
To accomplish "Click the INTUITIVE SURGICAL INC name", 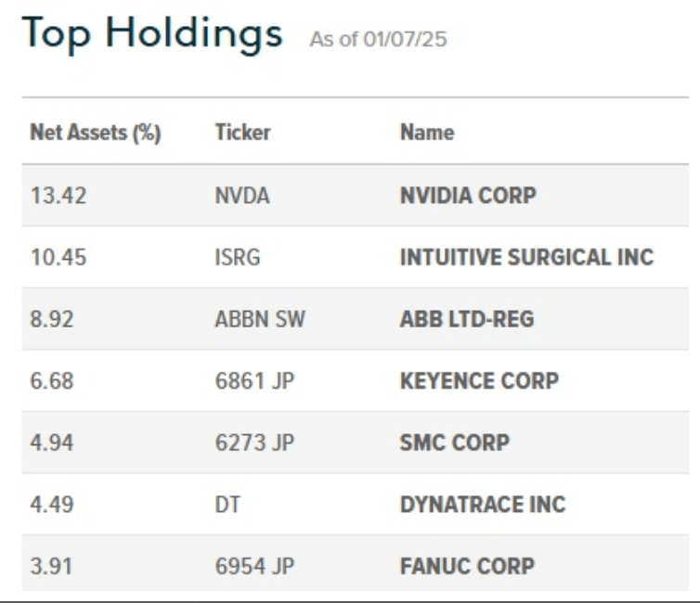I will click(x=525, y=257).
